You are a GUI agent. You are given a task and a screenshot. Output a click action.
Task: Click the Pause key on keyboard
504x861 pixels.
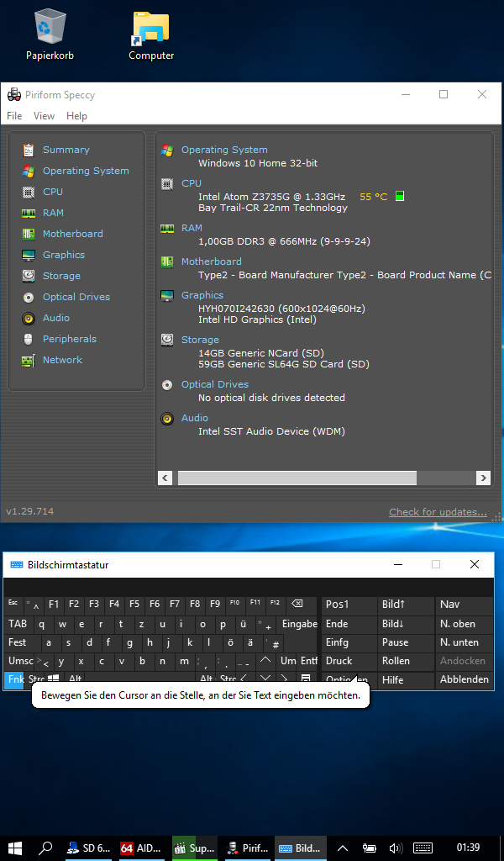coord(406,642)
